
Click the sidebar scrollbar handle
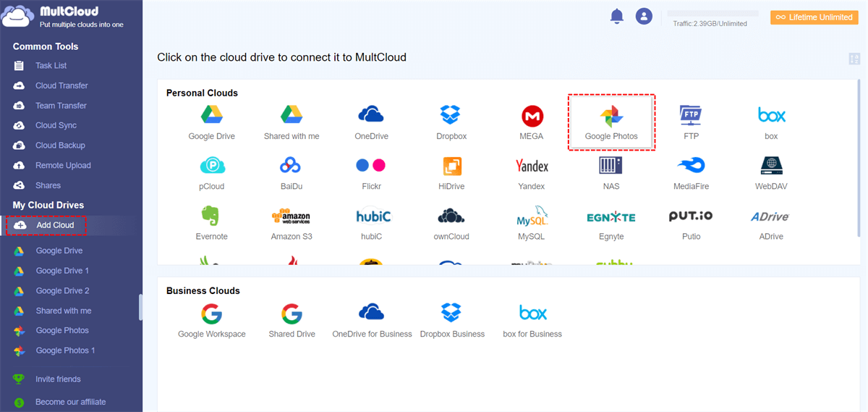pos(140,306)
